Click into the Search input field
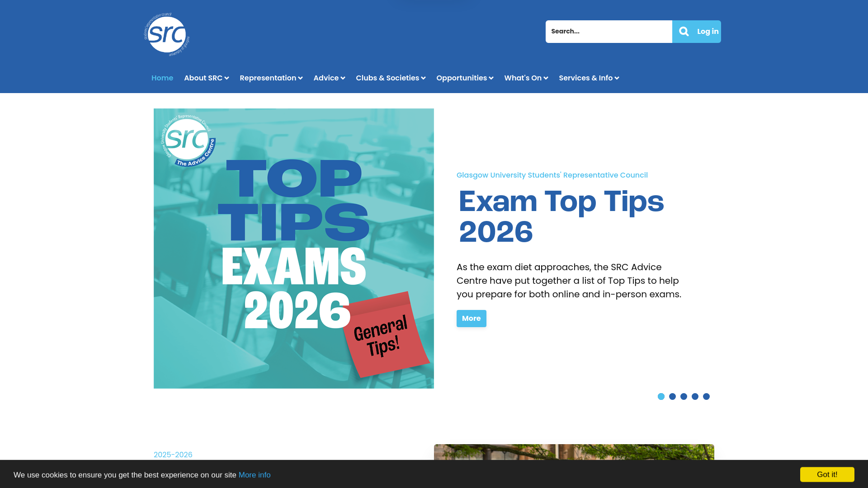The width and height of the screenshot is (868, 488). pos(609,32)
